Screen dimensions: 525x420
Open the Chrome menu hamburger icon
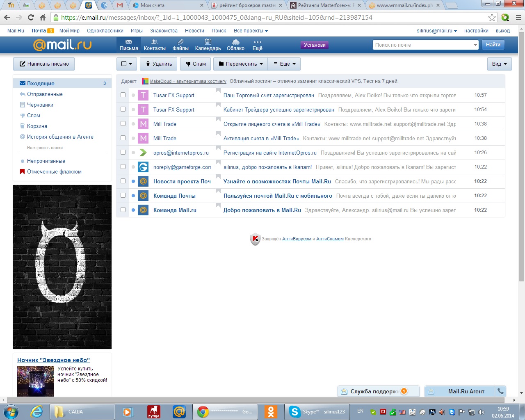518,17
